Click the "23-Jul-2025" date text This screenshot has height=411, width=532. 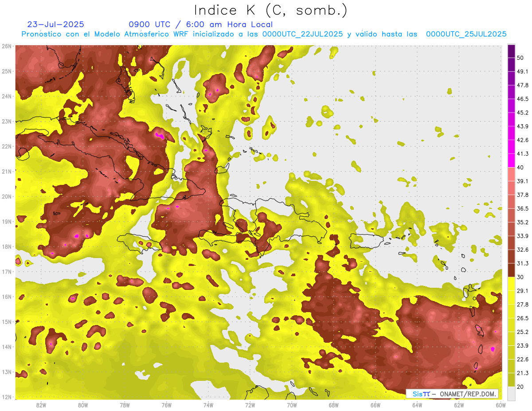(55, 24)
